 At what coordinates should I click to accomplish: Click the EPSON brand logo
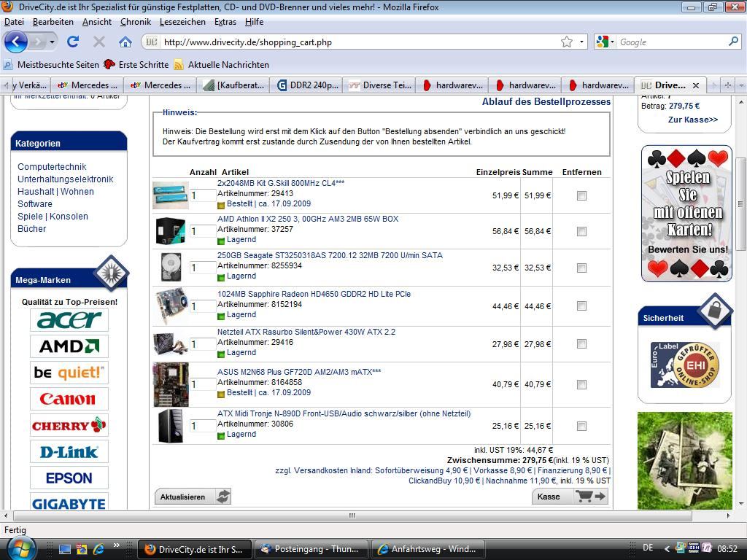69,478
